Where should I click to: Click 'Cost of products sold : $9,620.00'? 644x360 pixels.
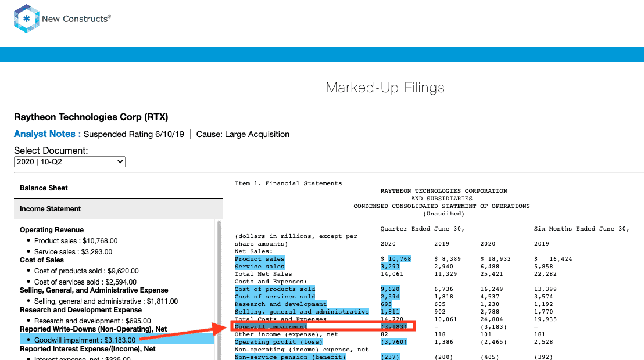pos(86,271)
